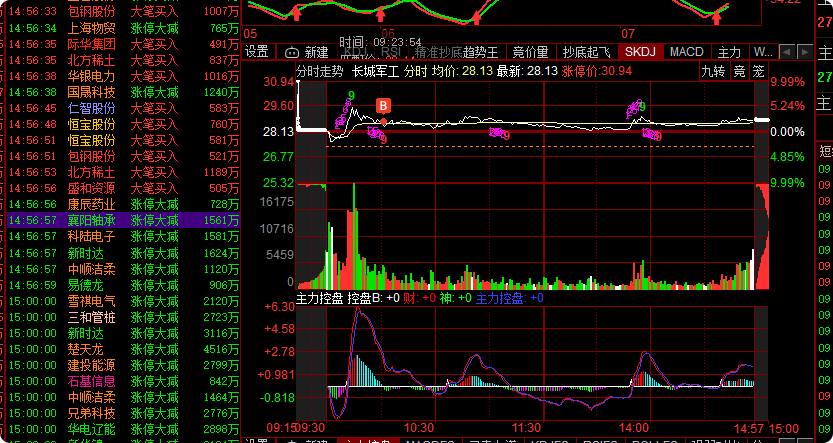Select the 际华集团 大笔买入 491万 row
The width and height of the screenshot is (833, 443).
(x=123, y=44)
